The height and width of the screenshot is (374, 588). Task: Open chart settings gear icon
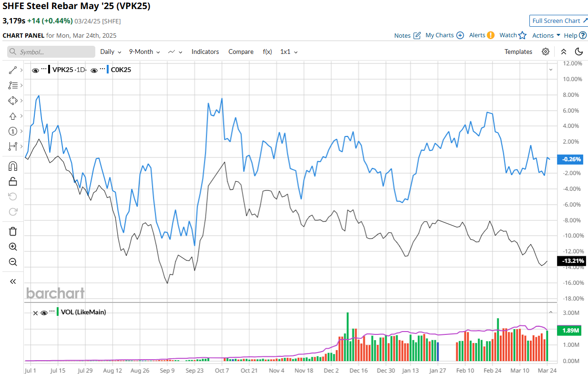pos(546,52)
